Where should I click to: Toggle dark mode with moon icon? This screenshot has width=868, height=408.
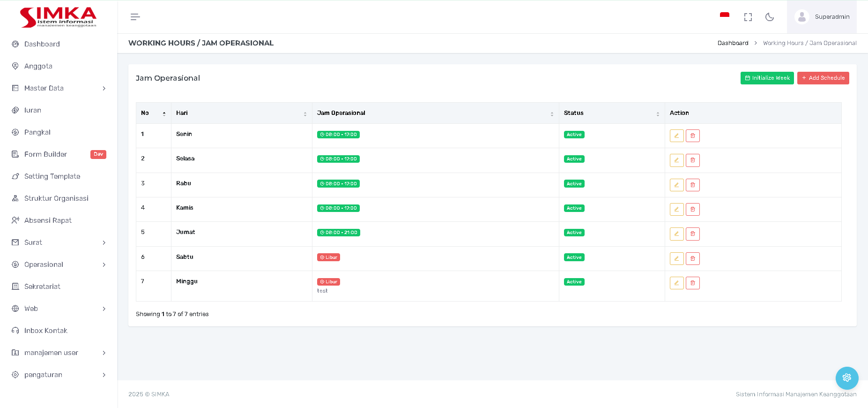click(x=769, y=17)
